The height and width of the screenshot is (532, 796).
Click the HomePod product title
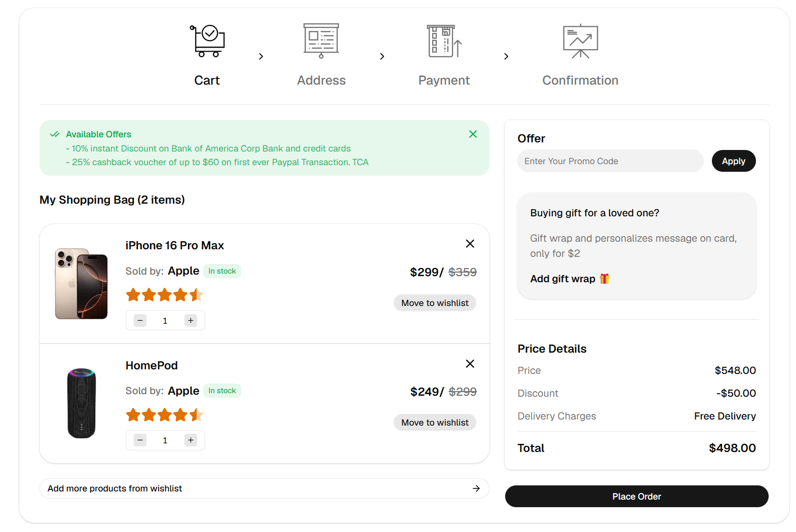(x=151, y=365)
